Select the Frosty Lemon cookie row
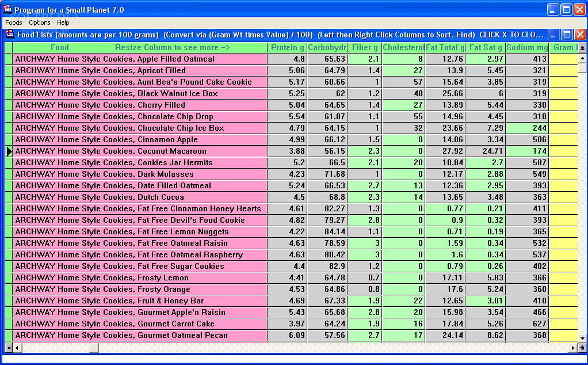The height and width of the screenshot is (365, 588). (x=140, y=277)
